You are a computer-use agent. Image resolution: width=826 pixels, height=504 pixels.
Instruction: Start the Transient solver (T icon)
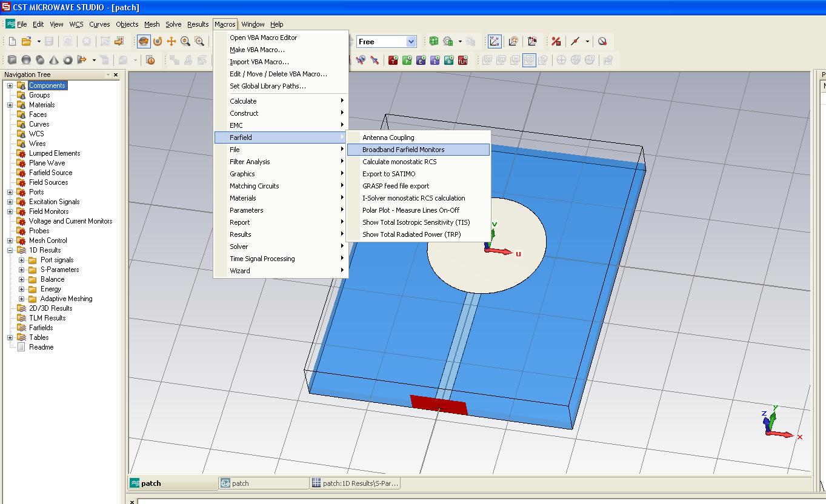click(393, 60)
